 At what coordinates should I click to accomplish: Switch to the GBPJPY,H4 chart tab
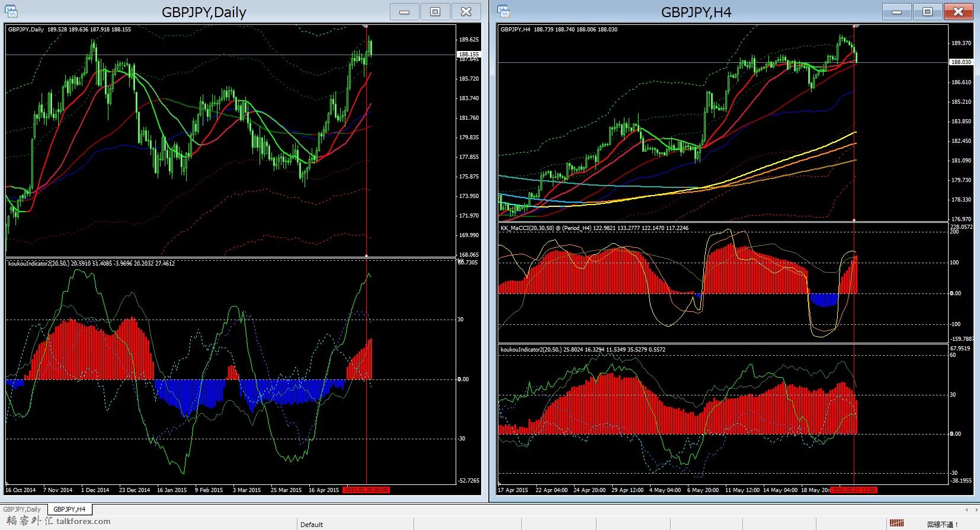[x=69, y=509]
